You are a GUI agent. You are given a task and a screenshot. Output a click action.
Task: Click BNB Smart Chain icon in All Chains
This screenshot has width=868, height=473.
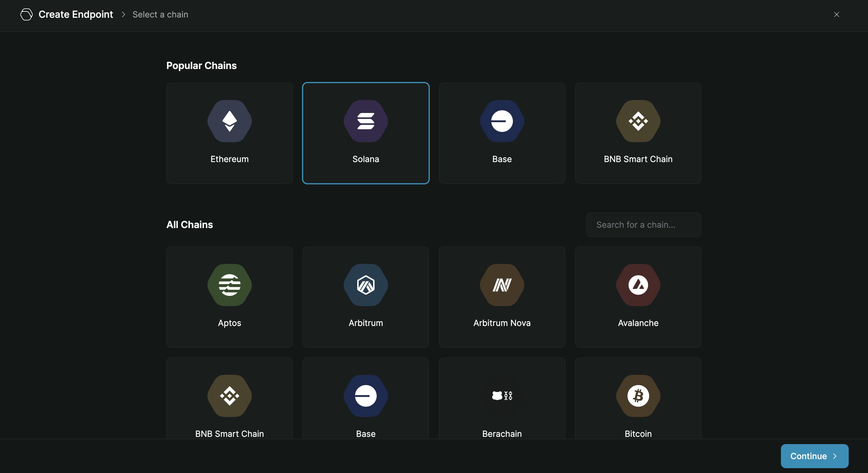(229, 396)
